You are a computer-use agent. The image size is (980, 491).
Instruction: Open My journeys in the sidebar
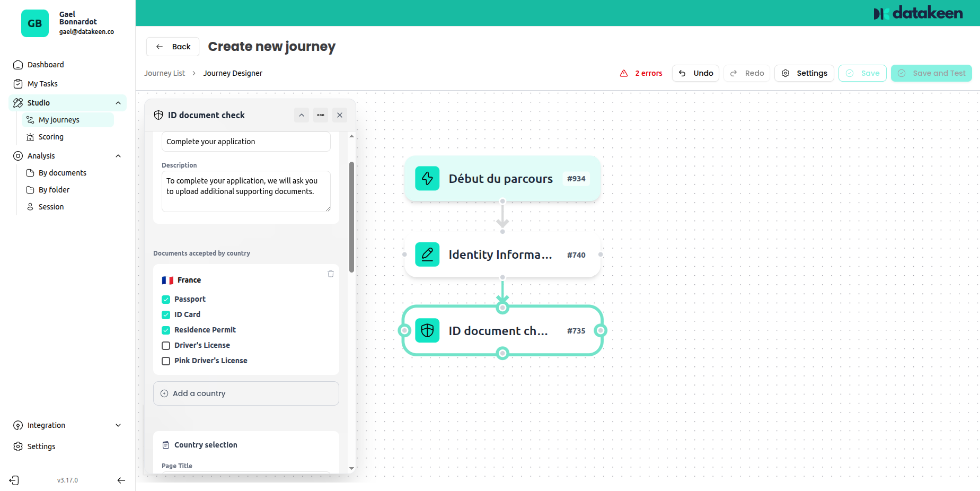click(58, 119)
